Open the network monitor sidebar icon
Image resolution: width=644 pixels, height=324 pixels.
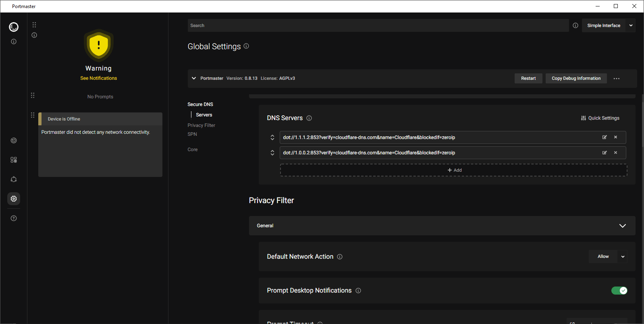[14, 141]
